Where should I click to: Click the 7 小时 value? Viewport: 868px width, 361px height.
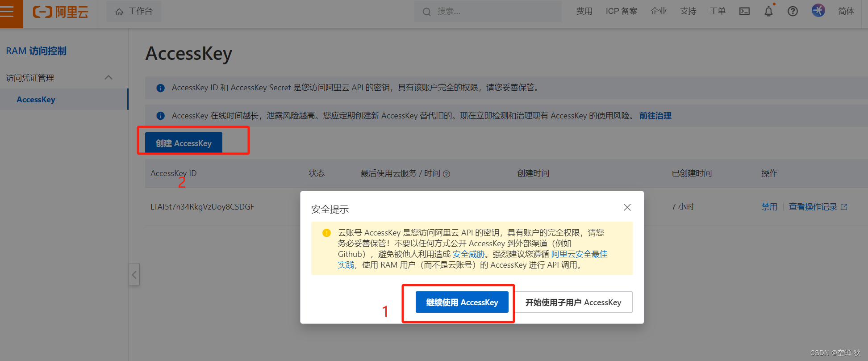(x=683, y=207)
